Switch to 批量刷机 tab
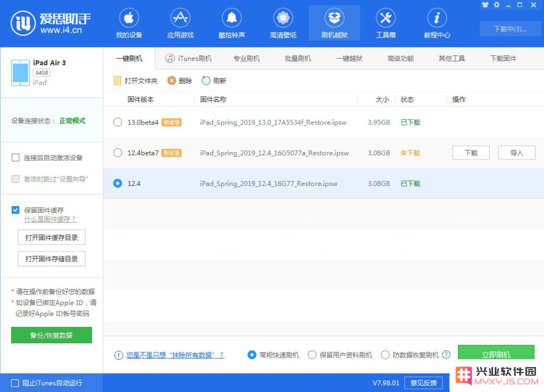The width and height of the screenshot is (544, 392). [298, 59]
